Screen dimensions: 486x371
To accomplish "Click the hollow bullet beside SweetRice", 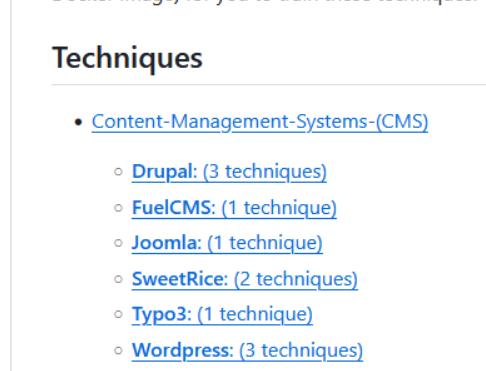I will pyautogui.click(x=118, y=279).
